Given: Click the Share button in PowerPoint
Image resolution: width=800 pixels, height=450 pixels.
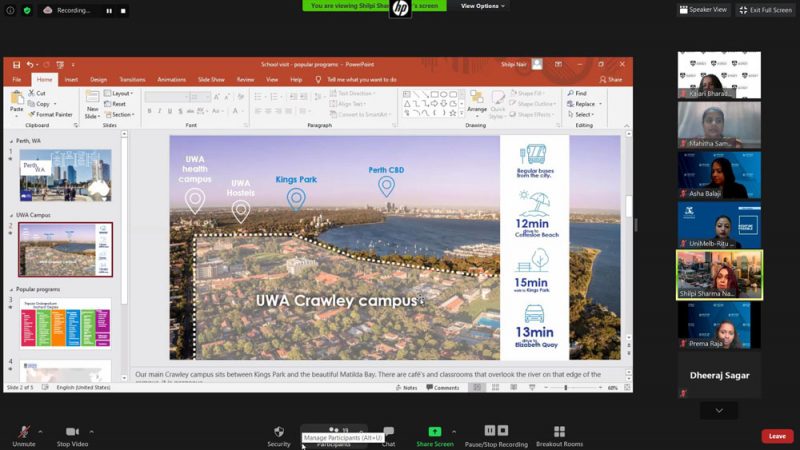Looking at the screenshot, I should pyautogui.click(x=611, y=80).
